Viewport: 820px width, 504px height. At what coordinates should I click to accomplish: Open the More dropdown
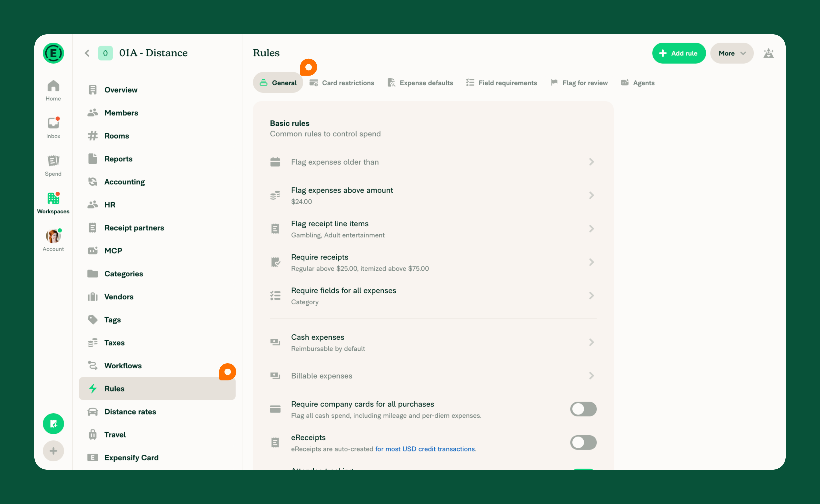click(x=732, y=53)
